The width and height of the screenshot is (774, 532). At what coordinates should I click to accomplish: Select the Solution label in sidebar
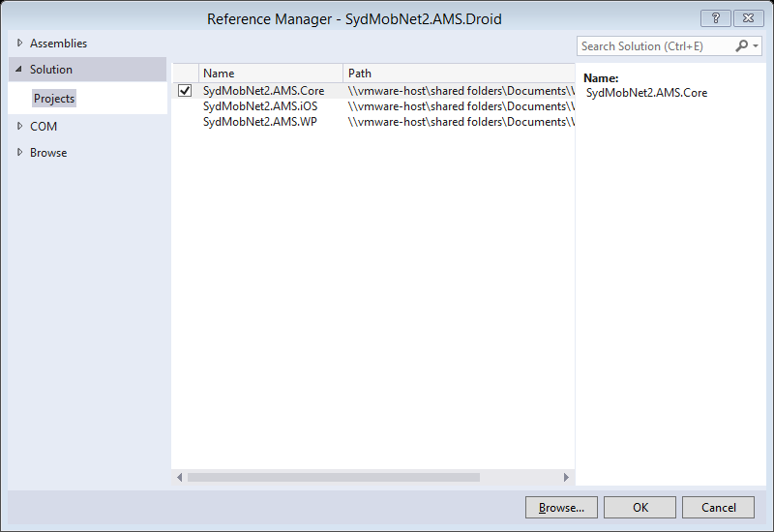pyautogui.click(x=51, y=69)
